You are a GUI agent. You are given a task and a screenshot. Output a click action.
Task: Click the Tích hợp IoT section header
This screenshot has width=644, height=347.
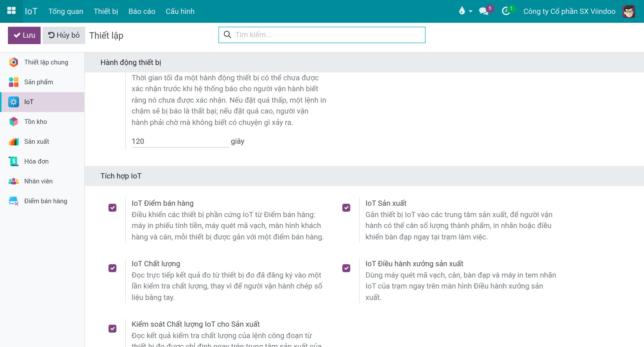121,176
